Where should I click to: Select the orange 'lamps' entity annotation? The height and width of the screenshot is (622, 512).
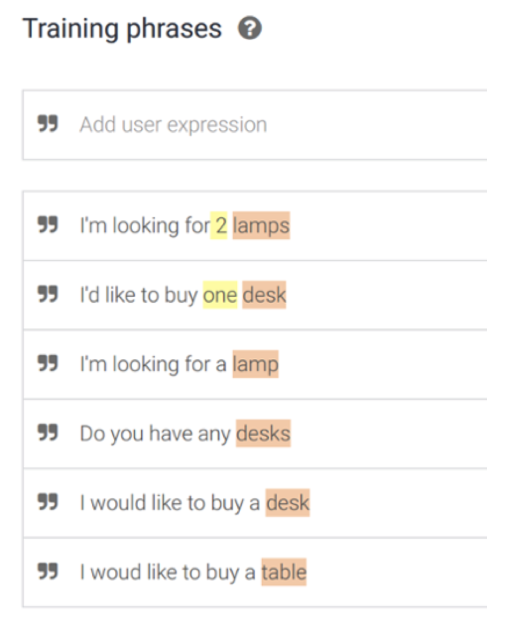pyautogui.click(x=261, y=225)
